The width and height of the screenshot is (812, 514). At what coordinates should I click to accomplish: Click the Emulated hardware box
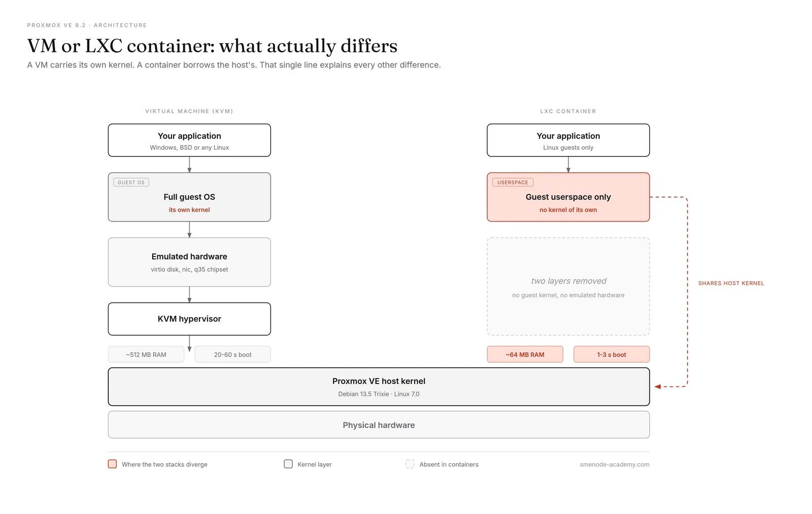189,262
